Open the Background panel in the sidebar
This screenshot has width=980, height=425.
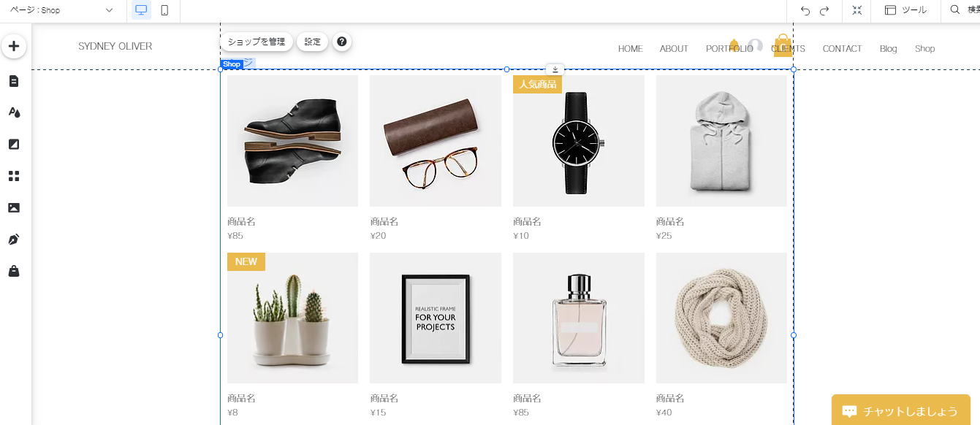pyautogui.click(x=14, y=144)
